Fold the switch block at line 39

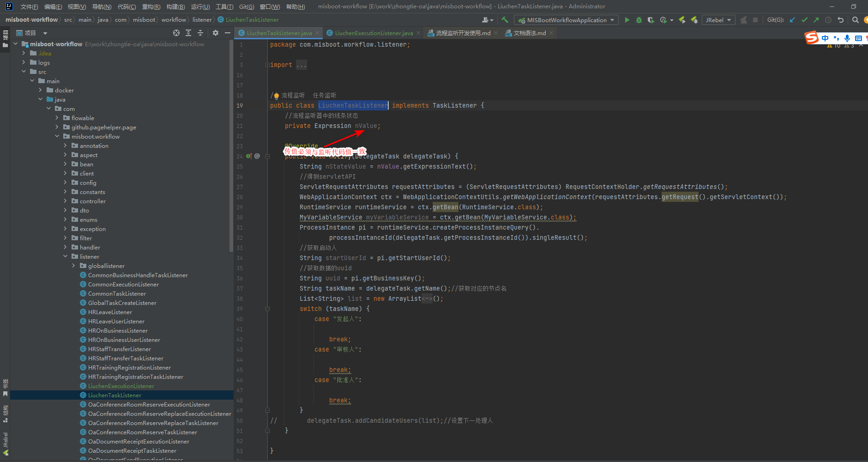click(x=267, y=309)
